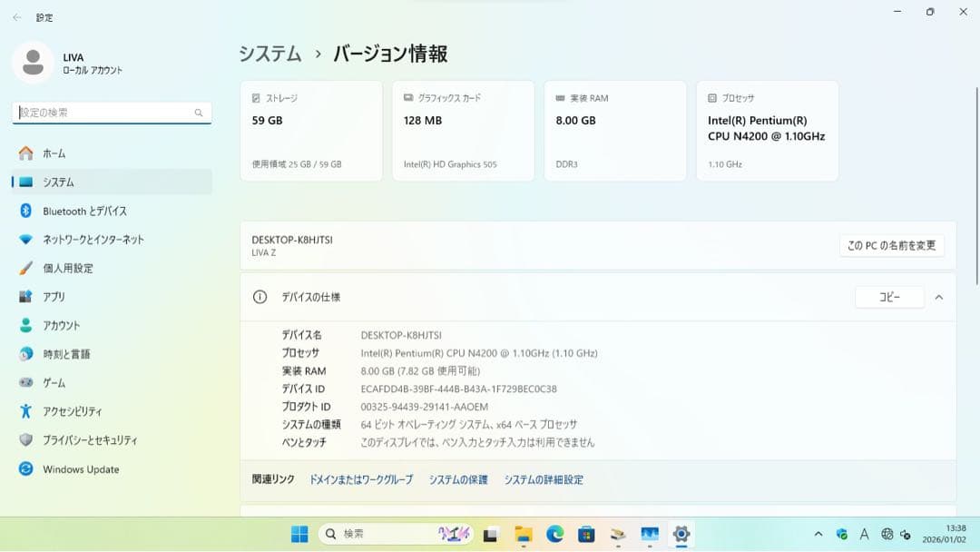Screen dimensions: 980x552
Task: Click the コピー button
Action: [889, 297]
